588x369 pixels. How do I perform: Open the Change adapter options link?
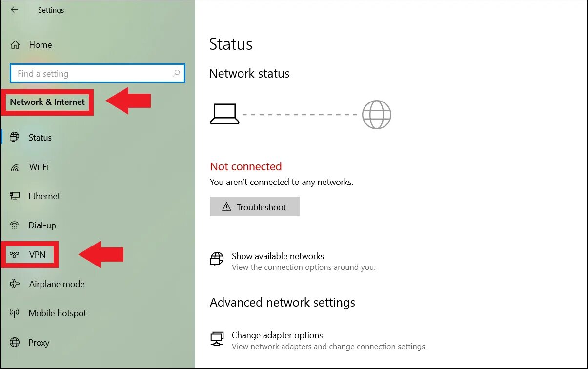click(277, 335)
